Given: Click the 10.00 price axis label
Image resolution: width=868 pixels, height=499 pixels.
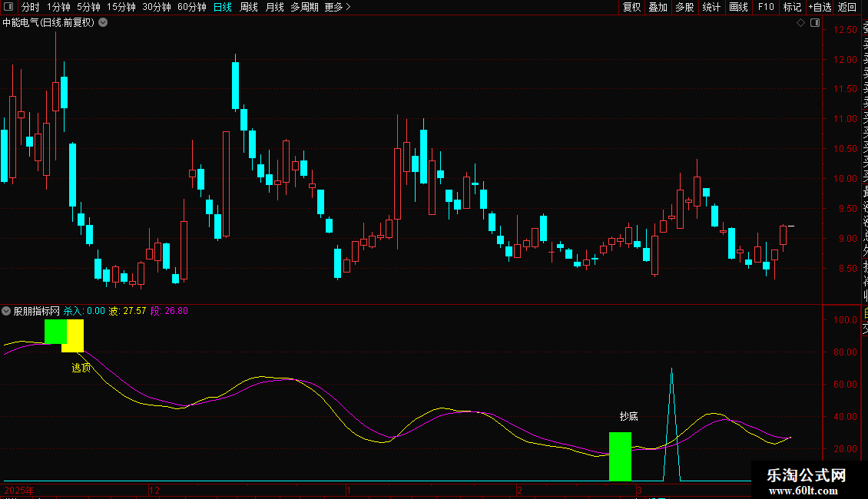Looking at the screenshot, I should pyautogui.click(x=845, y=179).
